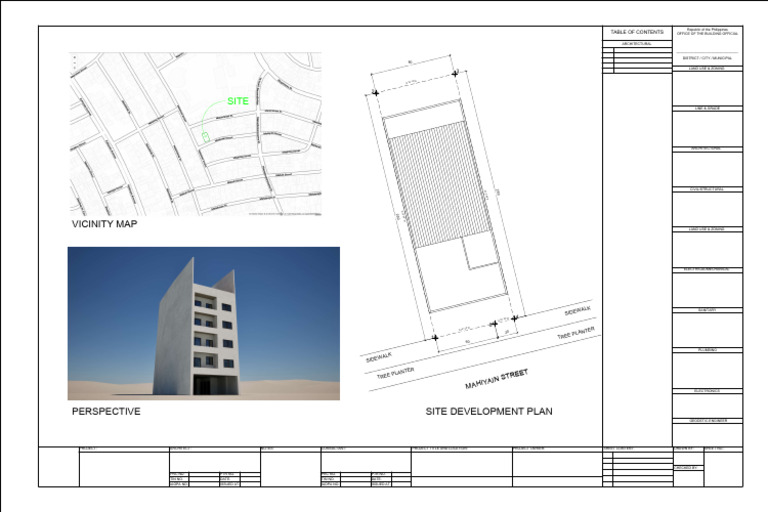Screen dimensions: 768x512
Task: Click the lower left TREE PLANTER label
Action: click(x=395, y=373)
